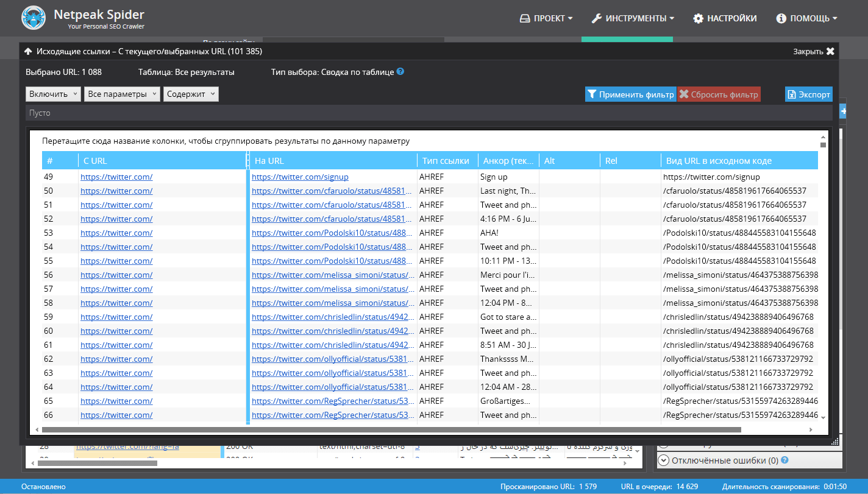This screenshot has height=494, width=868.
Task: Open the twitter.com/signup link in row 49
Action: [300, 177]
